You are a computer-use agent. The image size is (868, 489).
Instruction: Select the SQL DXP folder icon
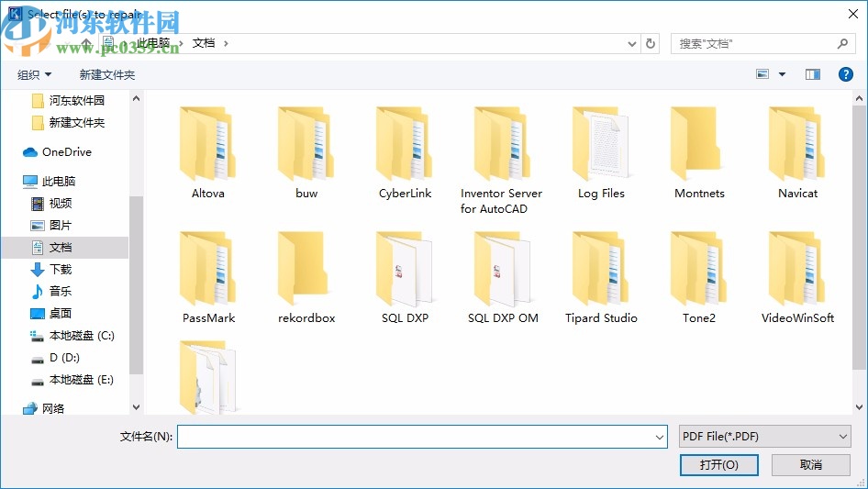click(x=405, y=270)
